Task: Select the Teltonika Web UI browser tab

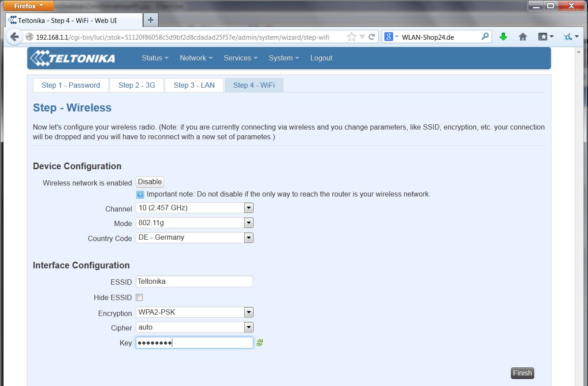Action: 74,20
